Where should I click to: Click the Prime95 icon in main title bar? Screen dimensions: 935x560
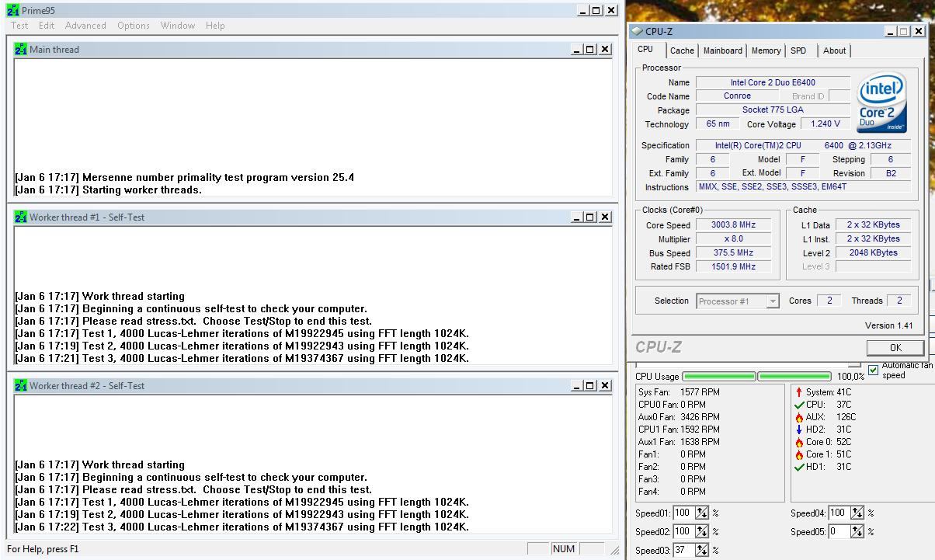13,10
